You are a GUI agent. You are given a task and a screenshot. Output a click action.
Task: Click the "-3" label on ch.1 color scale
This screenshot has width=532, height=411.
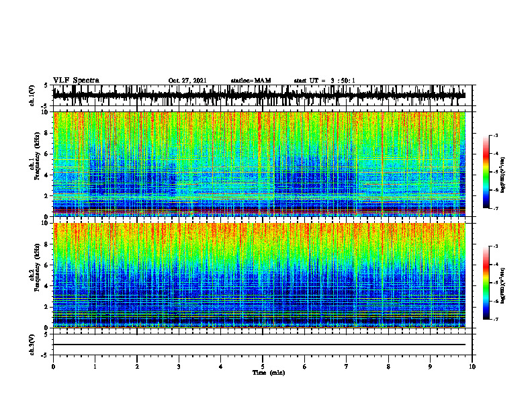(495, 135)
